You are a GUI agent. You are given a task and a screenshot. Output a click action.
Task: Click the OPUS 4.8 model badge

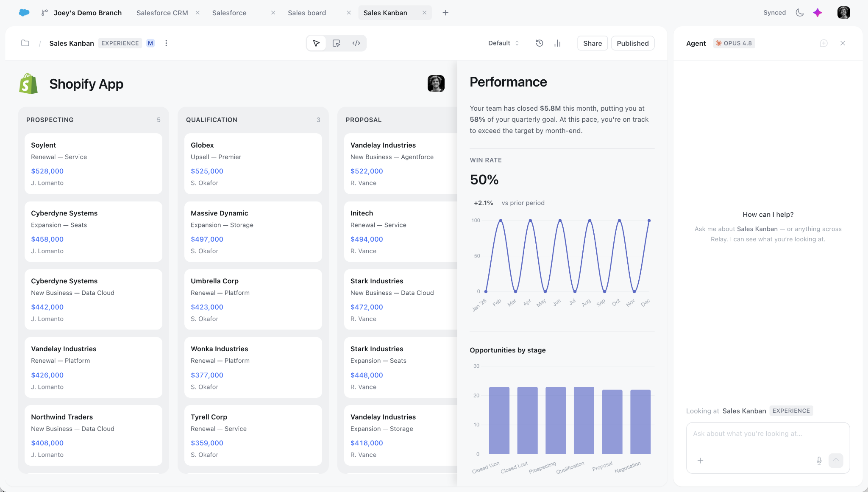734,43
